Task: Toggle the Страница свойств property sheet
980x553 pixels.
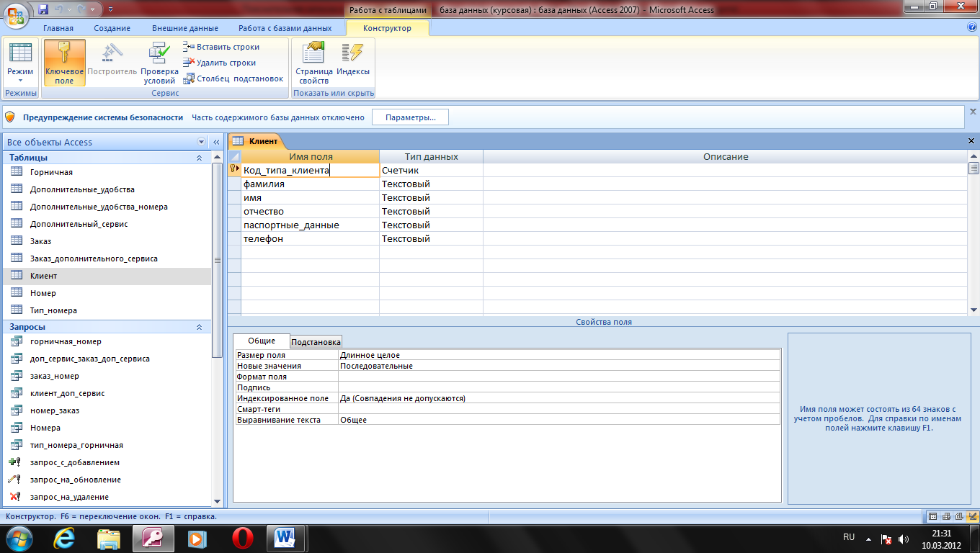Action: pos(313,63)
